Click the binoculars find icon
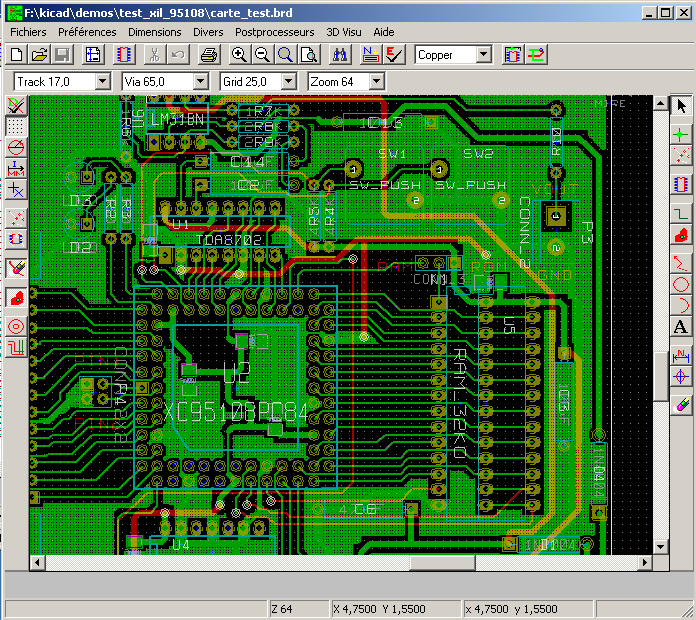The height and width of the screenshot is (620, 696). pos(339,55)
